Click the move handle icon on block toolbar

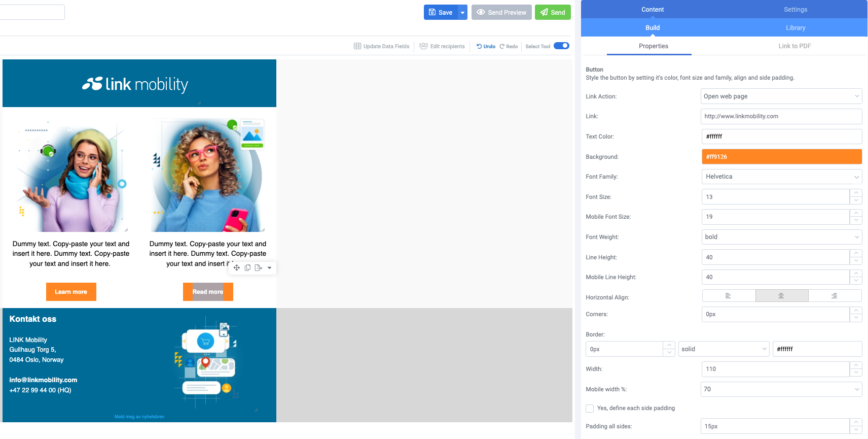237,267
